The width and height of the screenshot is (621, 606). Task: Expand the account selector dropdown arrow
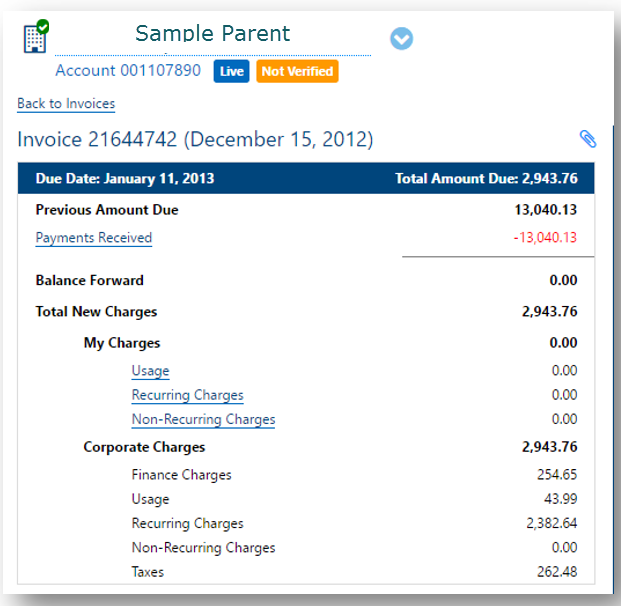401,39
